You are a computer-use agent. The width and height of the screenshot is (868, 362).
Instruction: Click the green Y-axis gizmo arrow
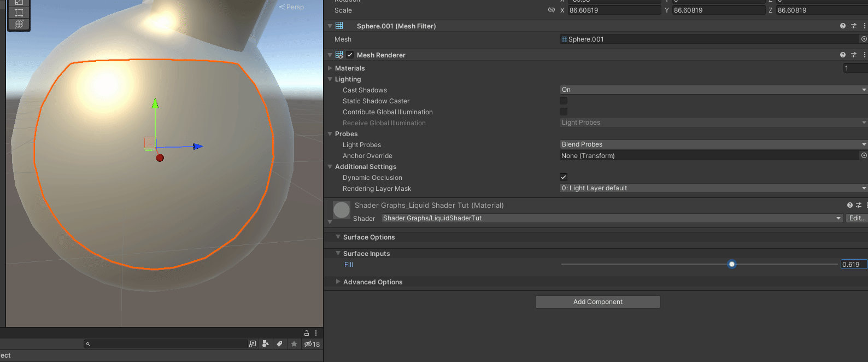pyautogui.click(x=155, y=103)
